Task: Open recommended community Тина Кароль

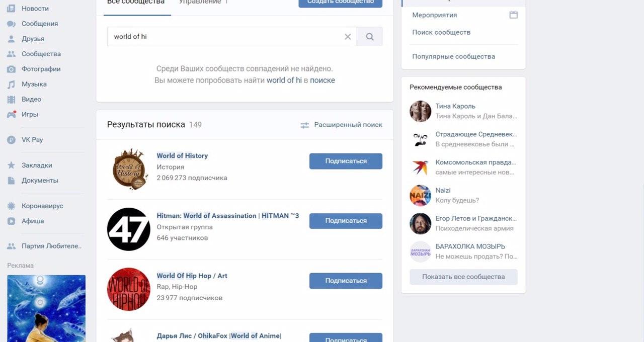Action: [x=455, y=106]
